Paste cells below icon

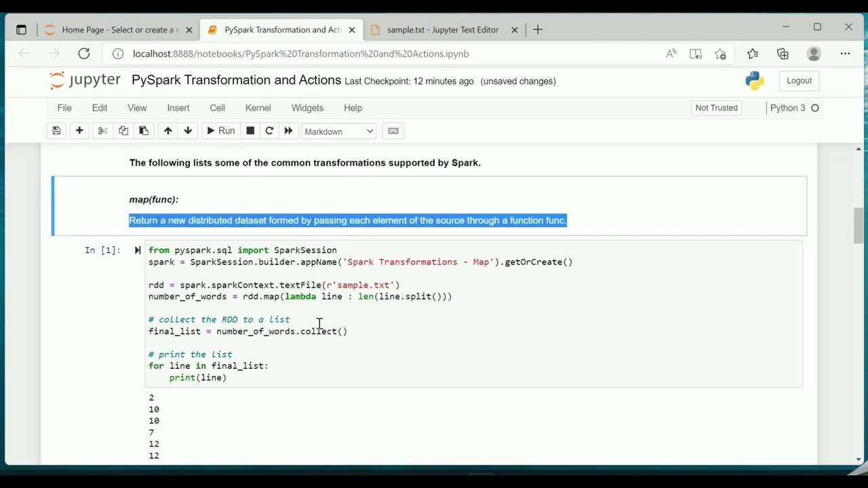pyautogui.click(x=144, y=131)
